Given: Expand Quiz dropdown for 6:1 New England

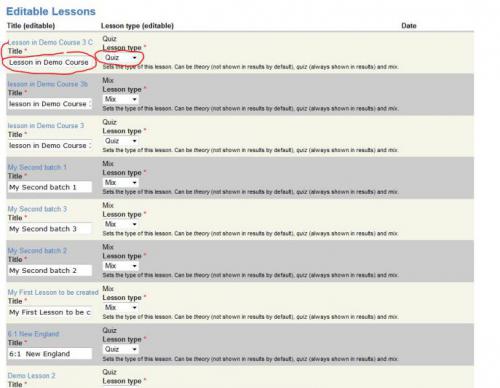Looking at the screenshot, I should pyautogui.click(x=121, y=349).
